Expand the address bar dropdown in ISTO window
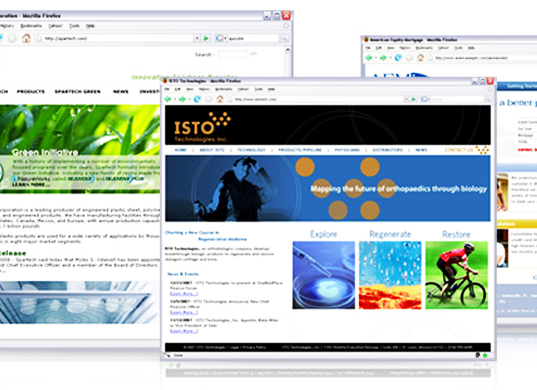The width and height of the screenshot is (537, 390). click(406, 99)
